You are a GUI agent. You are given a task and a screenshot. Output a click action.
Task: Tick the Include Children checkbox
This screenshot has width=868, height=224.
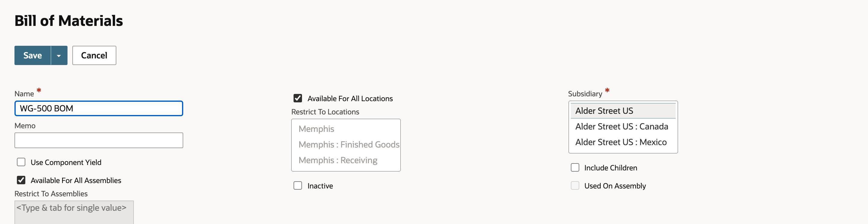(575, 167)
